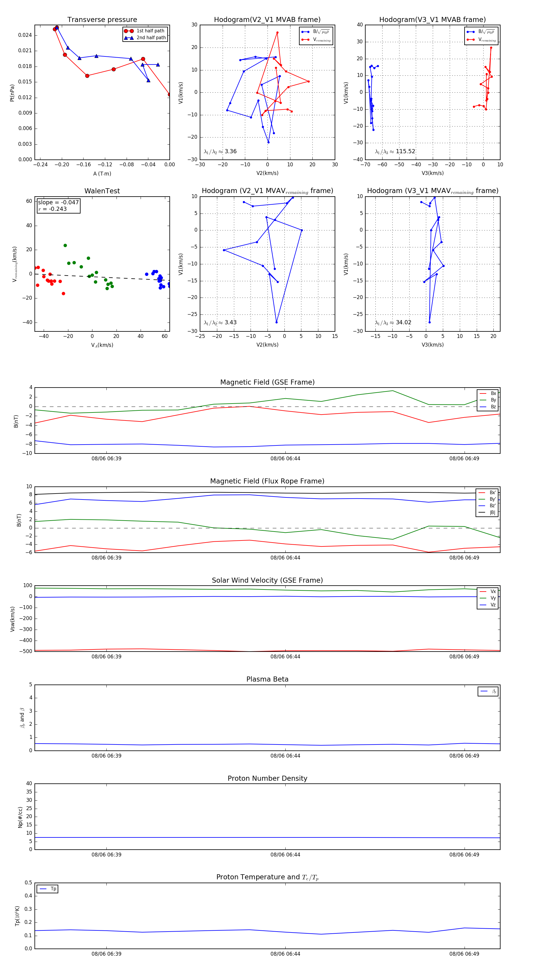
Task: Select the Bx legend entry
Action: pos(488,393)
